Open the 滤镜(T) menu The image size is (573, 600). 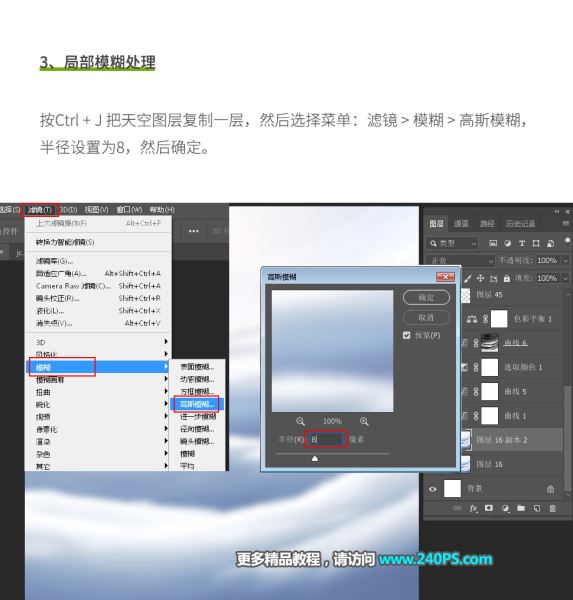(39, 210)
